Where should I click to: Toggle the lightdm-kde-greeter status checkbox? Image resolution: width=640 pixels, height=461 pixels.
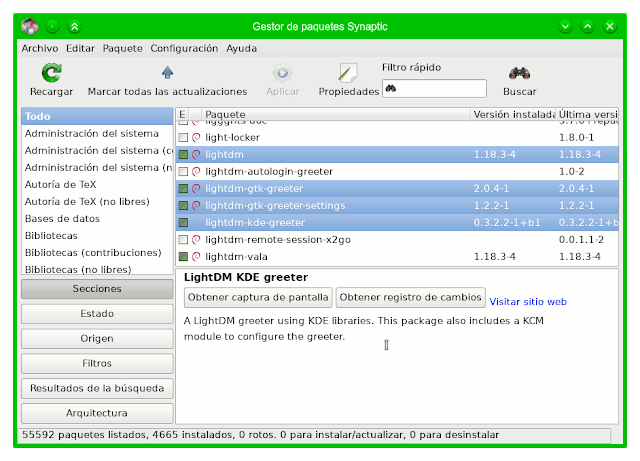(x=183, y=223)
